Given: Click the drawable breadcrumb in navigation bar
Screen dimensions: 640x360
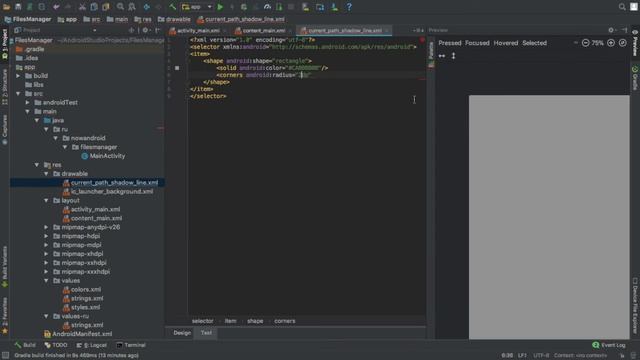Looking at the screenshot, I should [x=174, y=19].
